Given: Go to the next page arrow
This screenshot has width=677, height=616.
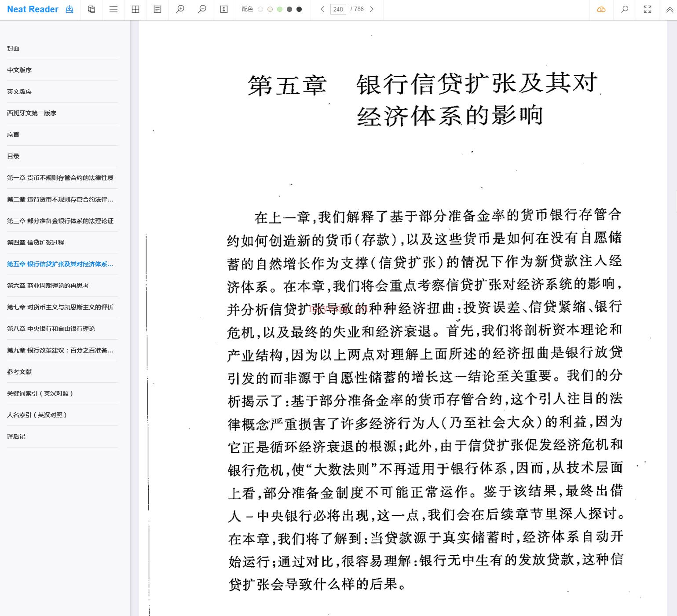Looking at the screenshot, I should click(372, 9).
